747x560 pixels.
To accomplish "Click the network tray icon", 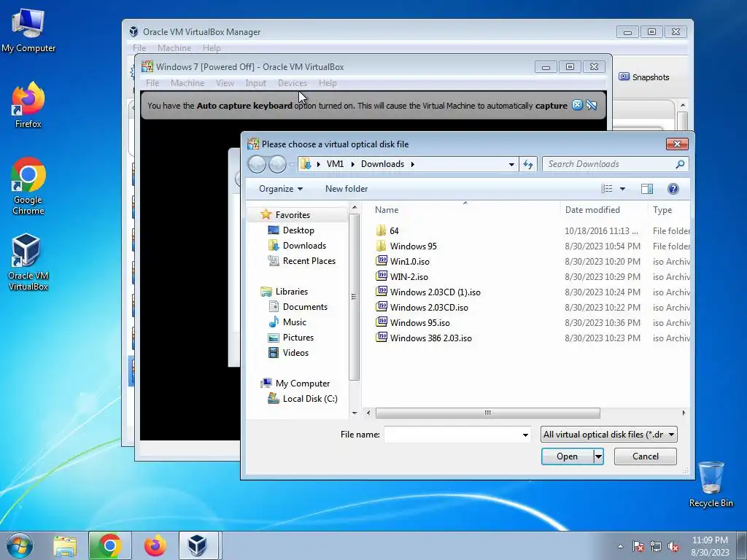I will point(656,547).
